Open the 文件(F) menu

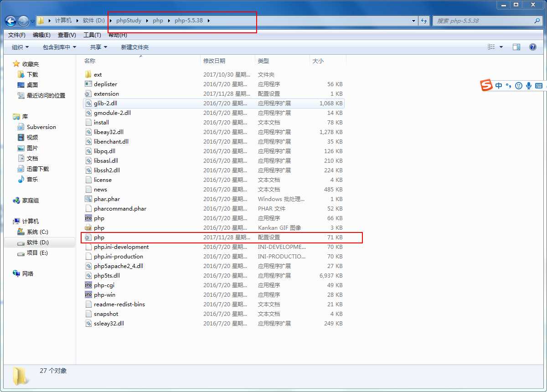point(17,35)
